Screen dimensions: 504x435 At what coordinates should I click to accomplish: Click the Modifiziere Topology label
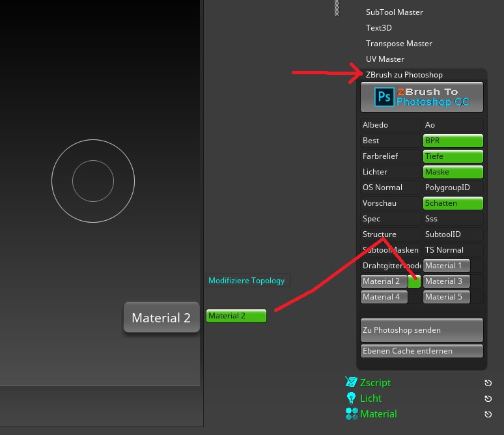coord(247,281)
